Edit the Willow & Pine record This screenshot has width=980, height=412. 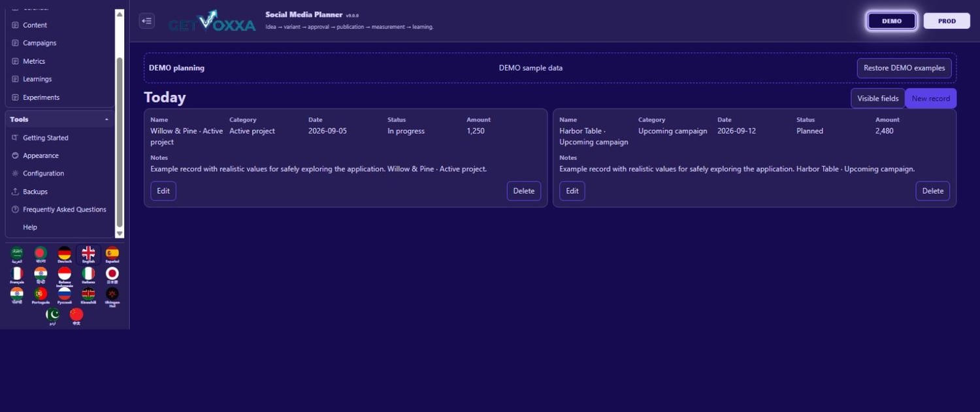coord(163,191)
